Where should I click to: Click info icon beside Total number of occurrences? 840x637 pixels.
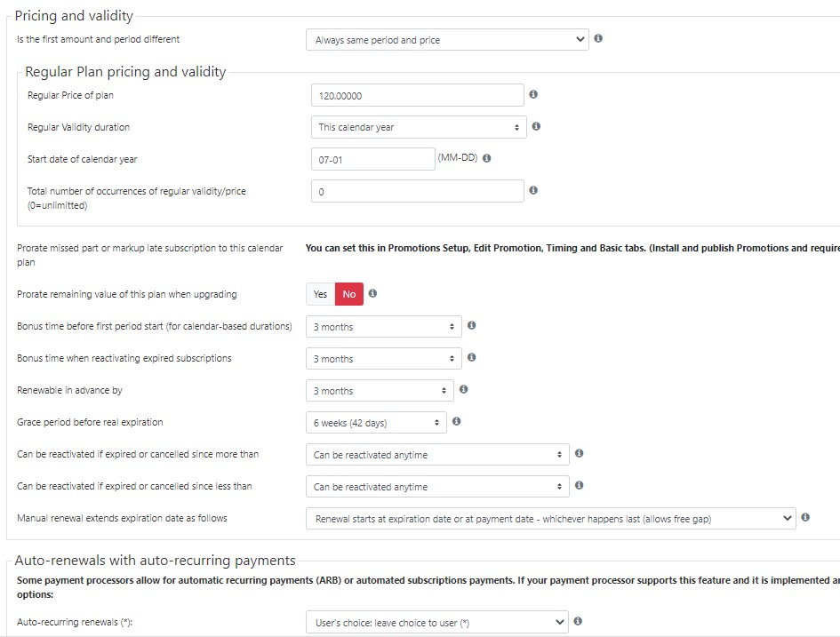[533, 190]
